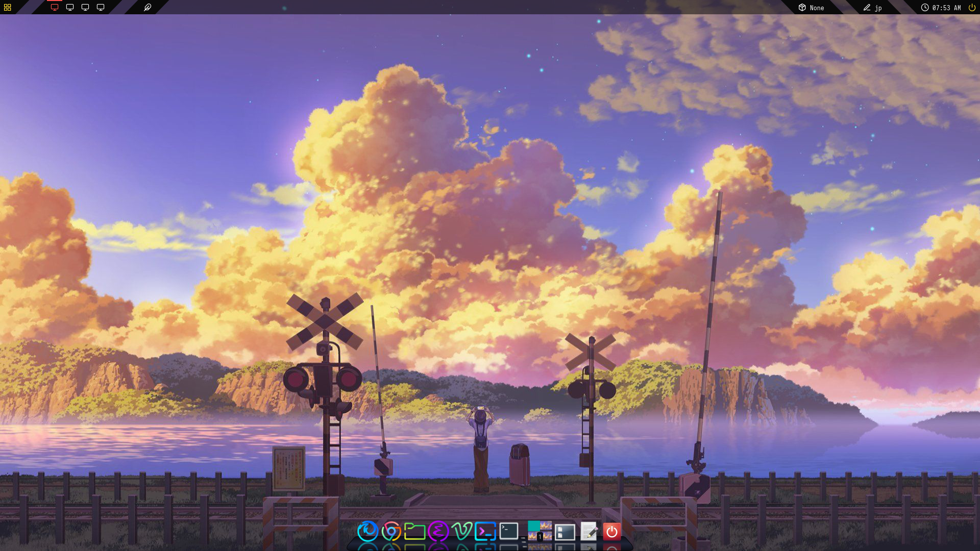The width and height of the screenshot is (980, 551).
Task: Open the yellow grid applications menu
Action: 7,8
